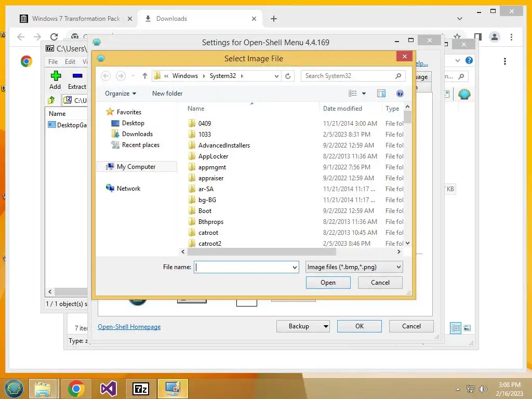
Task: Open view options dropdown arrow
Action: (364, 94)
